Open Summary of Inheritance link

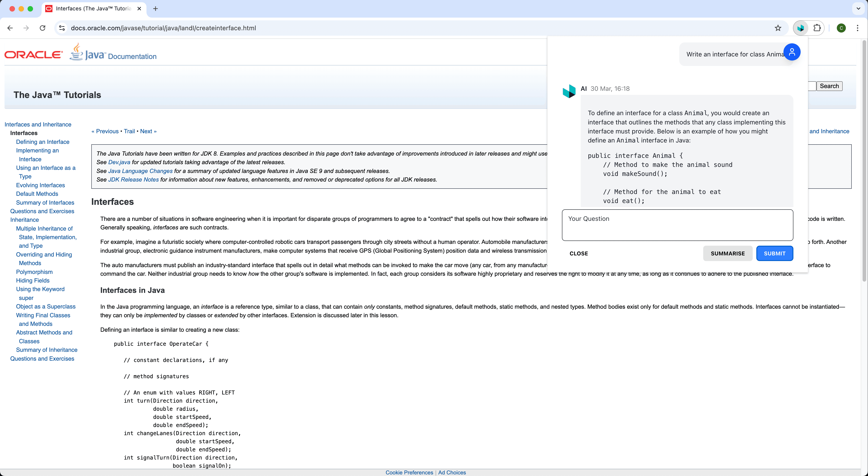pos(47,350)
